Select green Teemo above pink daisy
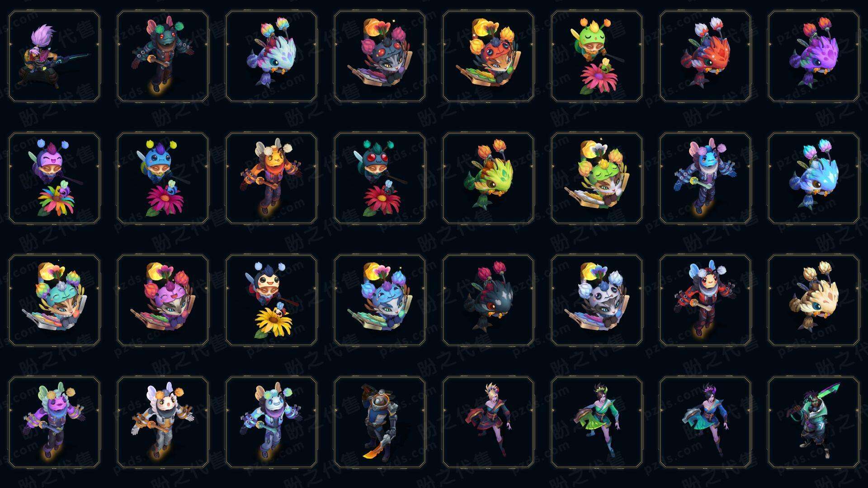Image resolution: width=868 pixels, height=488 pixels. (x=597, y=56)
